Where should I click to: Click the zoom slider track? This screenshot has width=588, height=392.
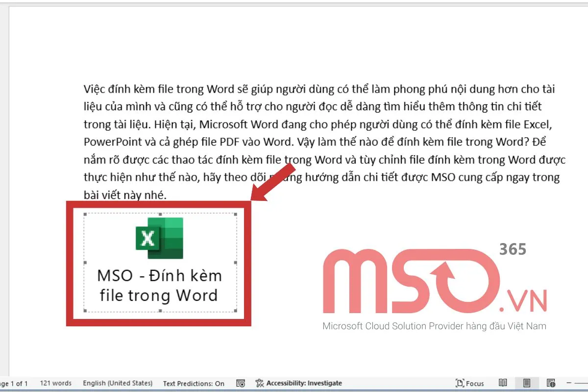[583, 383]
